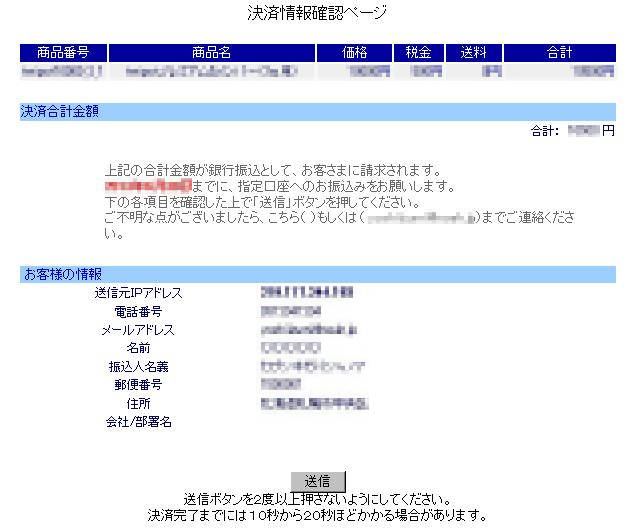The width and height of the screenshot is (636, 529).
Task: Click the blurred contact email link in the notice
Action: point(421,218)
